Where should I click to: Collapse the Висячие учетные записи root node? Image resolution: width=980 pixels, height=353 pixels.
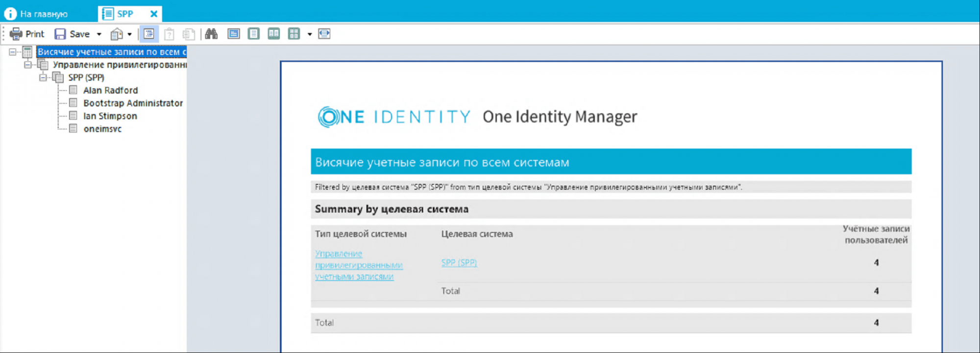(x=13, y=52)
